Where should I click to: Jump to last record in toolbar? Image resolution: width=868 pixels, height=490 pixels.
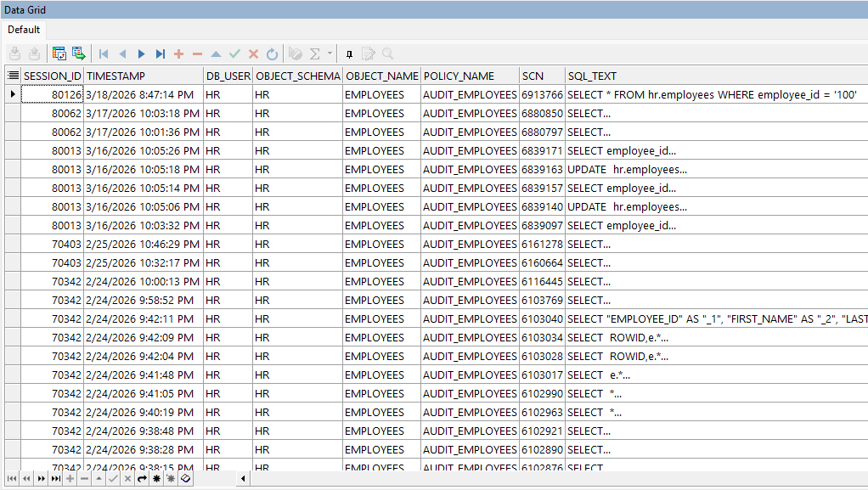[160, 54]
